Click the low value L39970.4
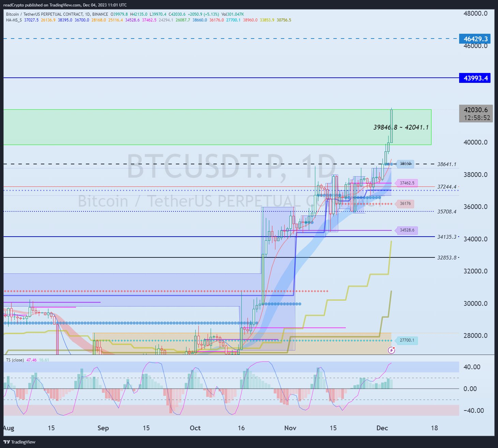 [x=158, y=14]
